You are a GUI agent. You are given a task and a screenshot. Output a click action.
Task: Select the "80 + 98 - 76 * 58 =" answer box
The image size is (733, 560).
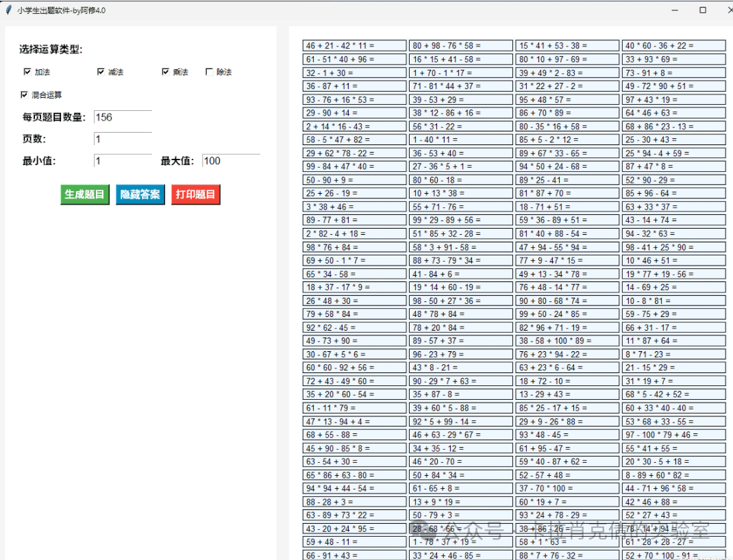[x=460, y=46]
